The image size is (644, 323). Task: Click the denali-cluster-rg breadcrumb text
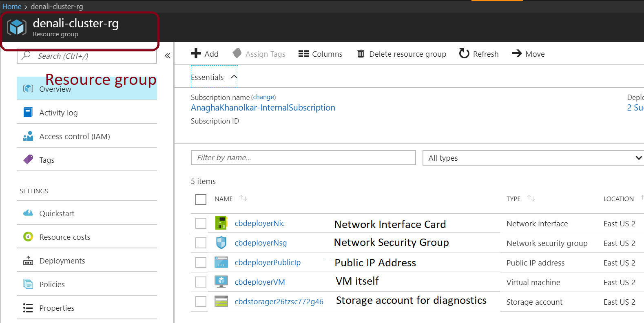tap(57, 7)
